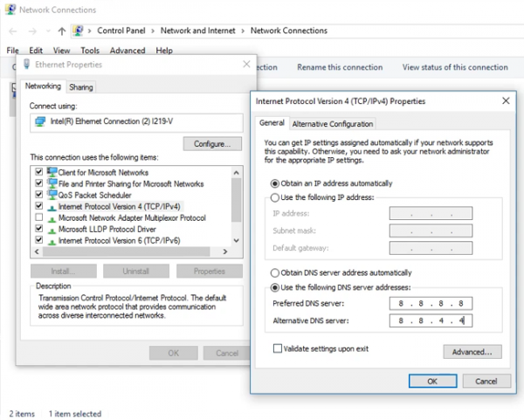Click Client for Microsoft Networks icon
This screenshot has height=420, width=524.
pos(52,172)
